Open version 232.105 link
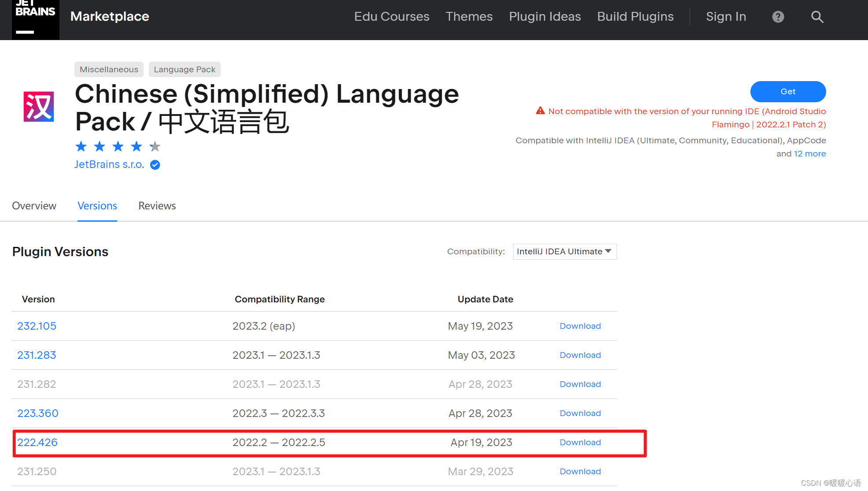This screenshot has height=491, width=868. (x=37, y=326)
